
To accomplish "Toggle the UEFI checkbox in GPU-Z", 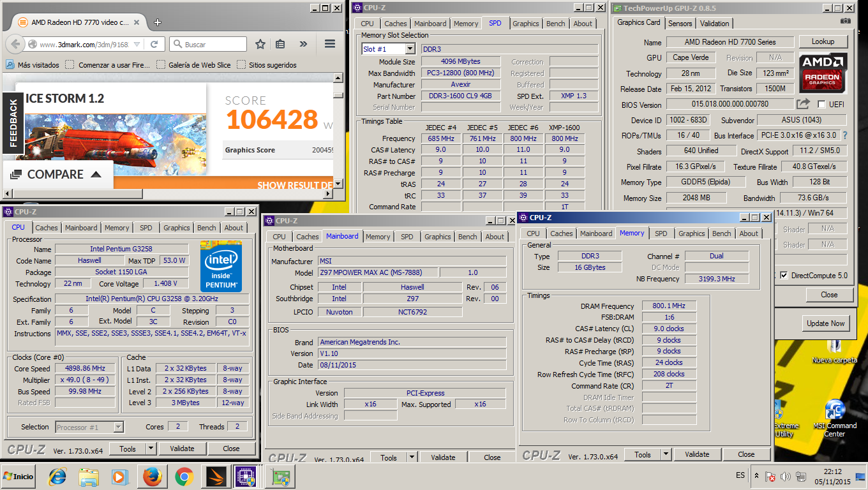I will tap(821, 105).
